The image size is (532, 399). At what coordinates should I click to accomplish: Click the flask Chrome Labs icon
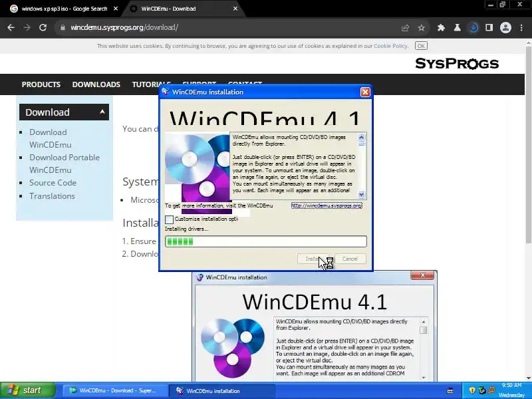click(457, 28)
